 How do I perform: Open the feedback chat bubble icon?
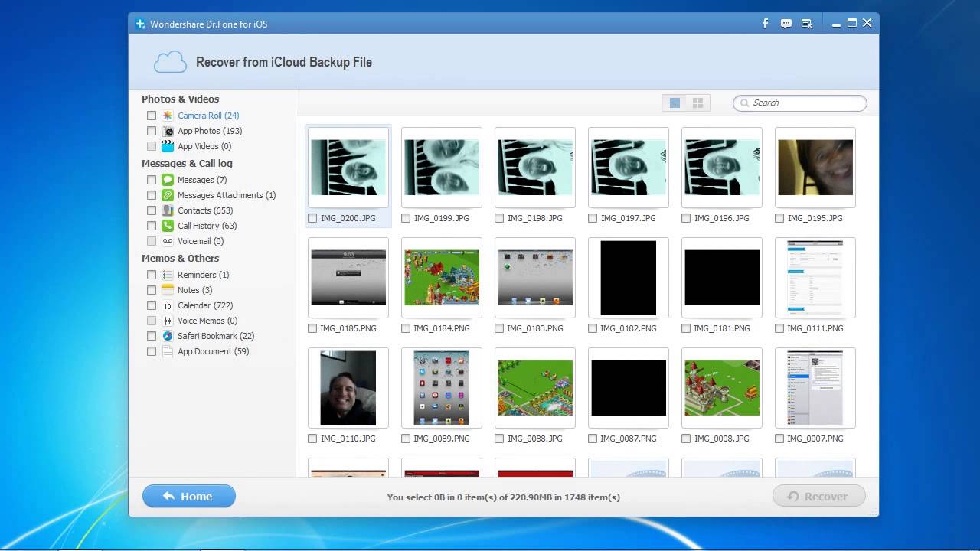pos(786,24)
